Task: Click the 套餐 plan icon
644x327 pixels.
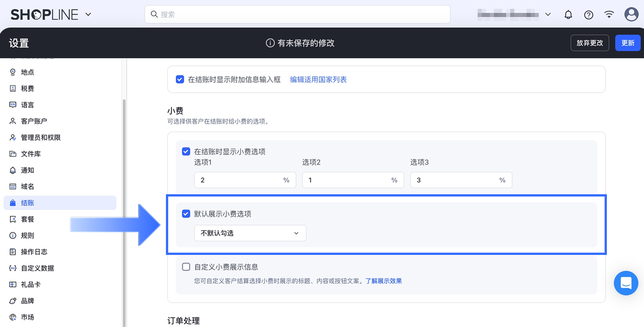Action: coord(13,219)
